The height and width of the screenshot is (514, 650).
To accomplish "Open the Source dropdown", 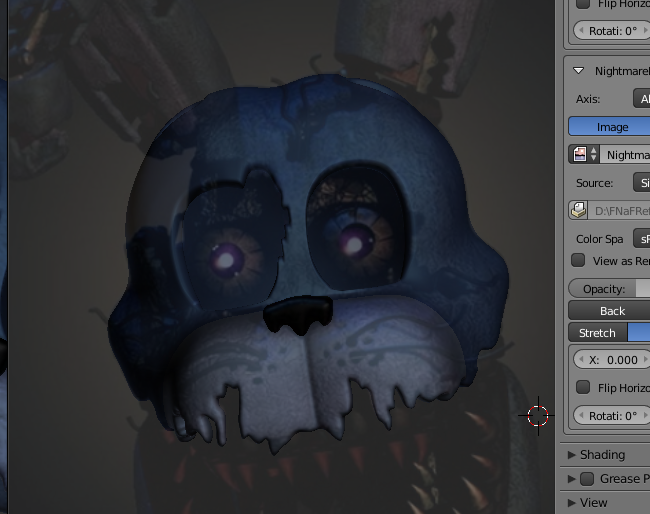I will (x=642, y=183).
